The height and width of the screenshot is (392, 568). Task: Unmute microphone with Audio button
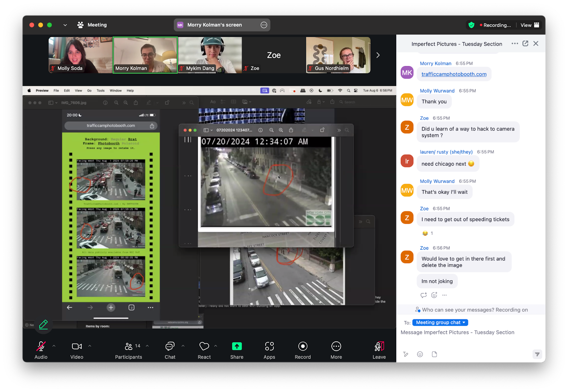[x=41, y=346]
